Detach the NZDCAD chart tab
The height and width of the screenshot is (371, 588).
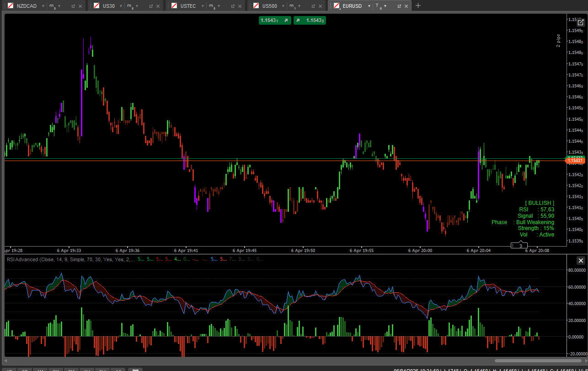(x=73, y=6)
